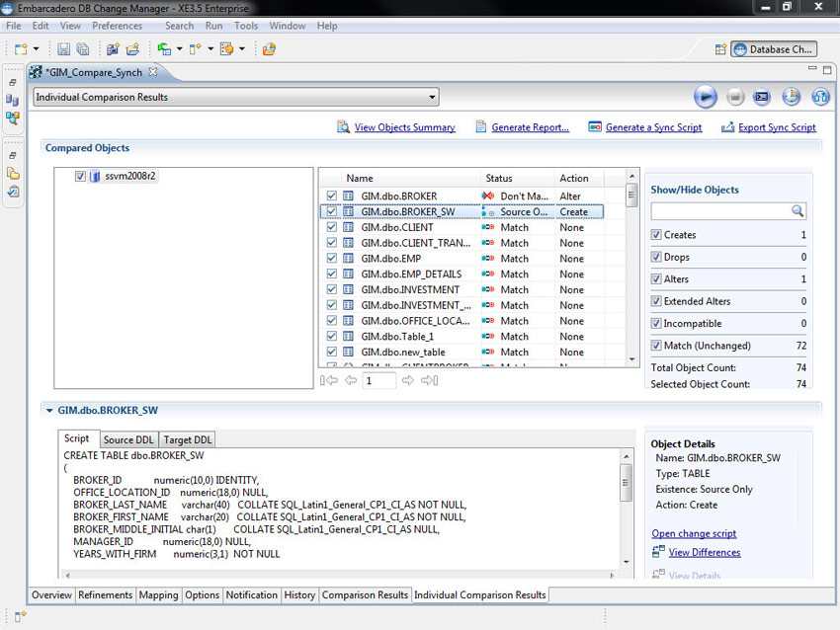
Task: Switch to the Refinements tab
Action: (105, 595)
